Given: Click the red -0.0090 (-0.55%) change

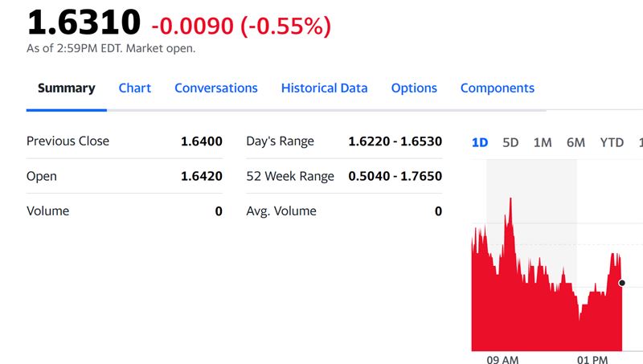Looking at the screenshot, I should (x=240, y=26).
